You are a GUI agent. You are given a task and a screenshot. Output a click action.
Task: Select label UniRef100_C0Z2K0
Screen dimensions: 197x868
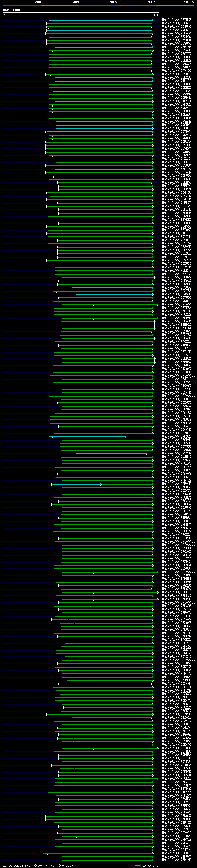coord(177,159)
